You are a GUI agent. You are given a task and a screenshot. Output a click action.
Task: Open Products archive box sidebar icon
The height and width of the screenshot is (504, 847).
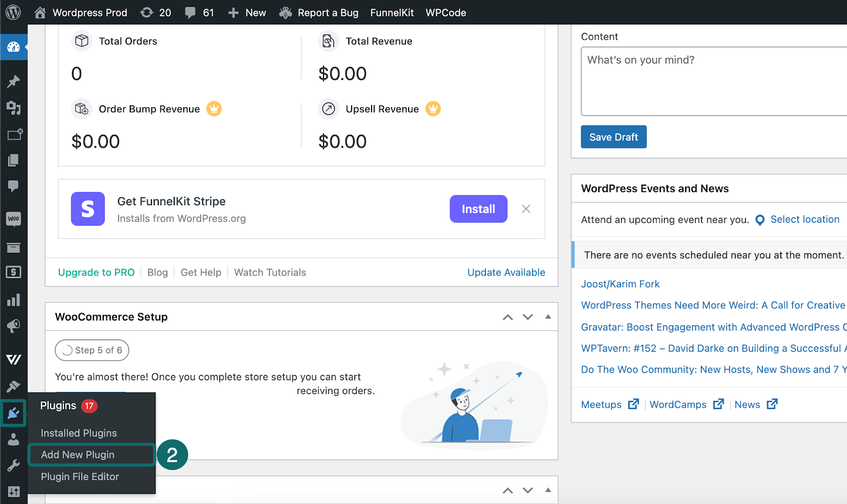pos(14,247)
